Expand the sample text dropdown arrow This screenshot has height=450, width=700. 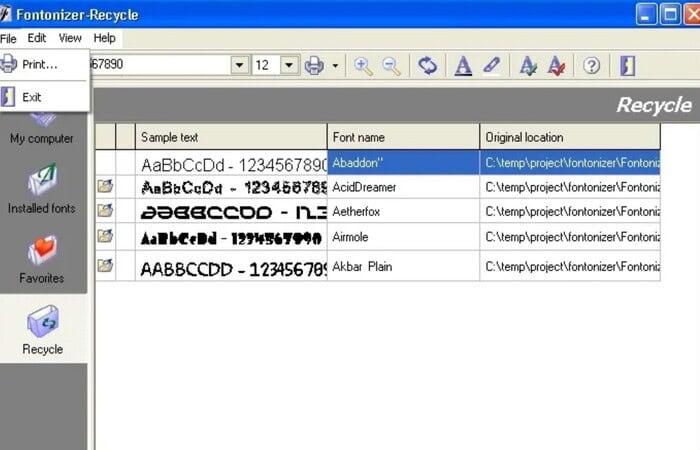[240, 65]
